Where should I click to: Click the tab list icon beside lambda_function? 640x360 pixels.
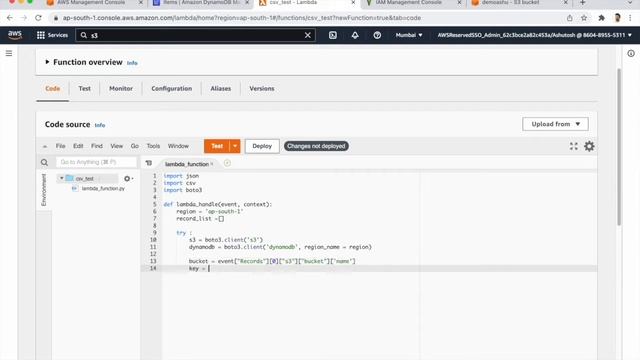click(149, 163)
